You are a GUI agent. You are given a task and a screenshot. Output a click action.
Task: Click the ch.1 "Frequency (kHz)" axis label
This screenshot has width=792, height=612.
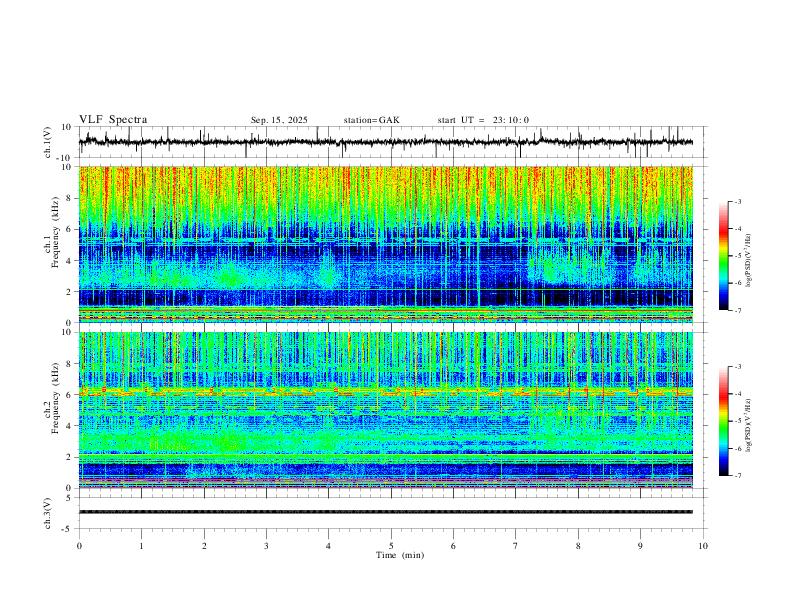[x=55, y=230]
